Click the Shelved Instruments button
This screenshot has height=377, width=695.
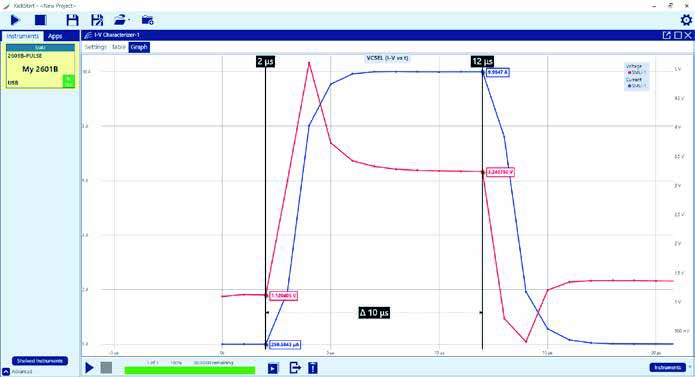coord(40,361)
